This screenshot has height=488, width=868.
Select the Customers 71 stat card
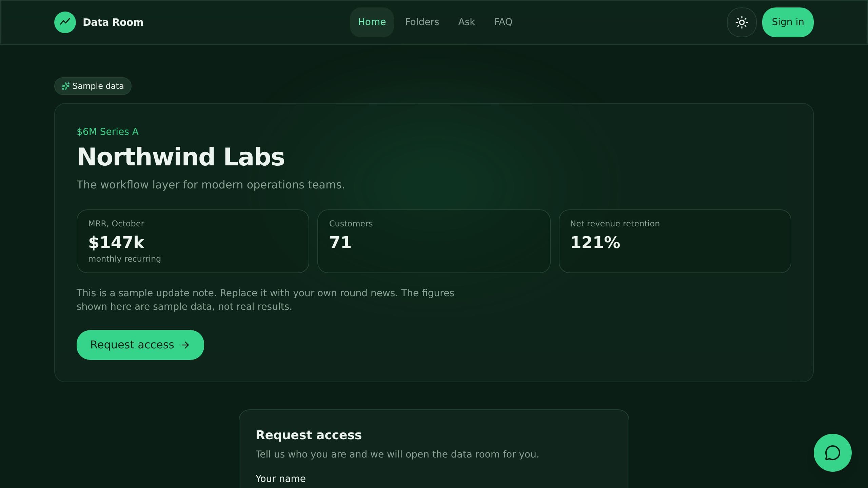coord(434,241)
